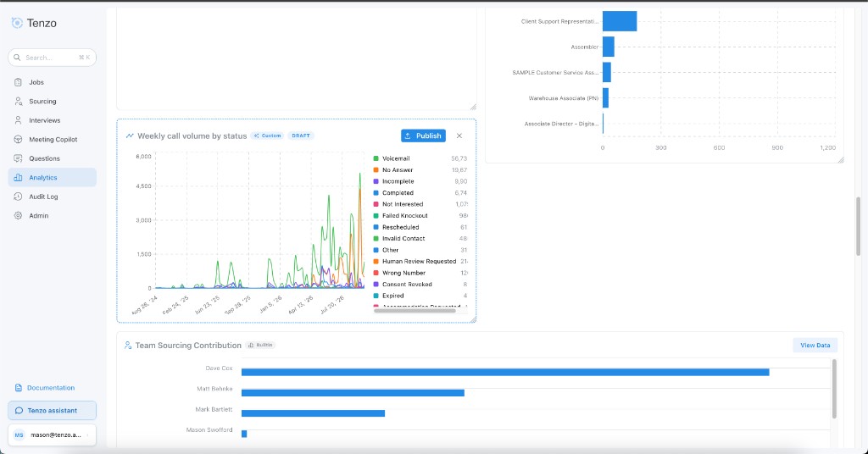
Task: Open the mason@tenzo account menu
Action: (52, 435)
